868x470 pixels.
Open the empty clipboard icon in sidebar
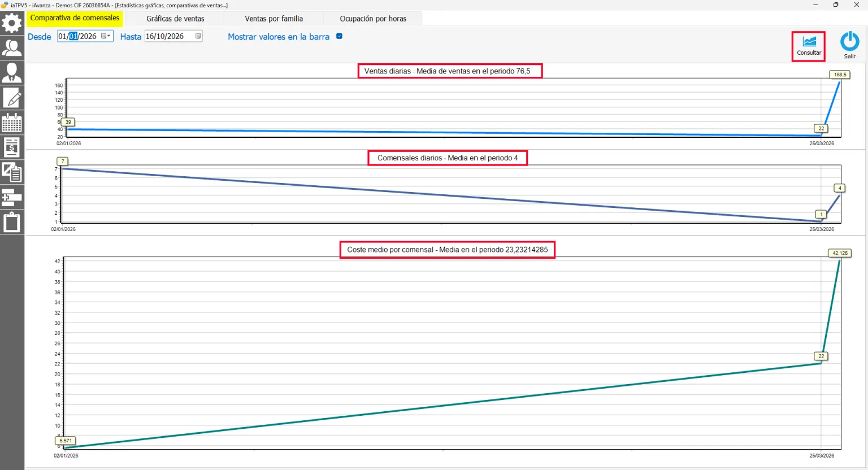(x=12, y=222)
